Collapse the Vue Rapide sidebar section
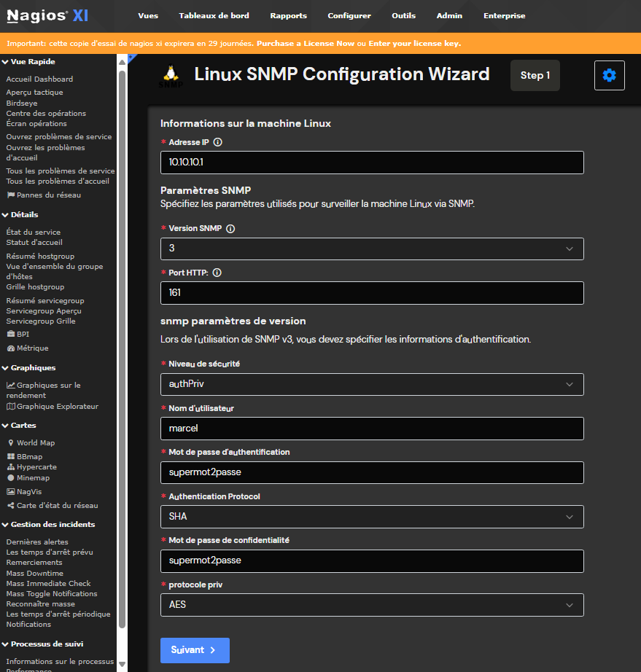641x672 pixels. pyautogui.click(x=32, y=62)
